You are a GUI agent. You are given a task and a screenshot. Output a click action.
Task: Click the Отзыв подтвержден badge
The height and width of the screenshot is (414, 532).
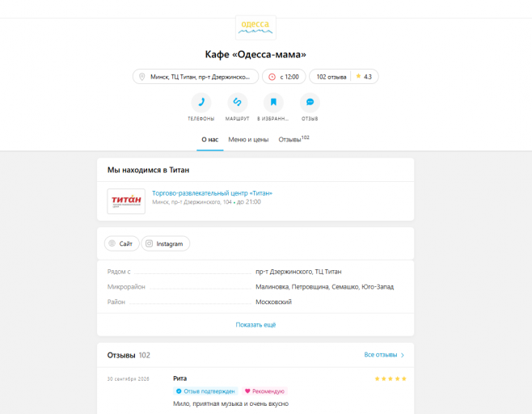tap(205, 391)
